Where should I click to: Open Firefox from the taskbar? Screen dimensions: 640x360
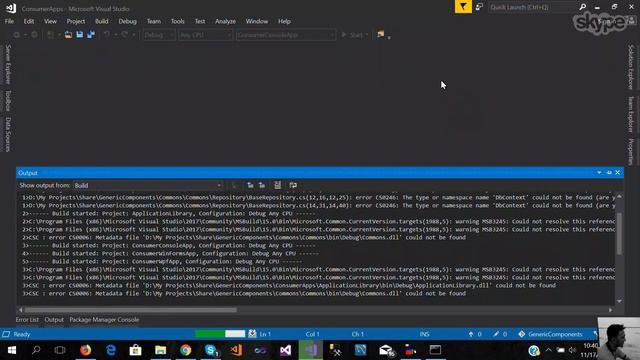[x=85, y=350]
